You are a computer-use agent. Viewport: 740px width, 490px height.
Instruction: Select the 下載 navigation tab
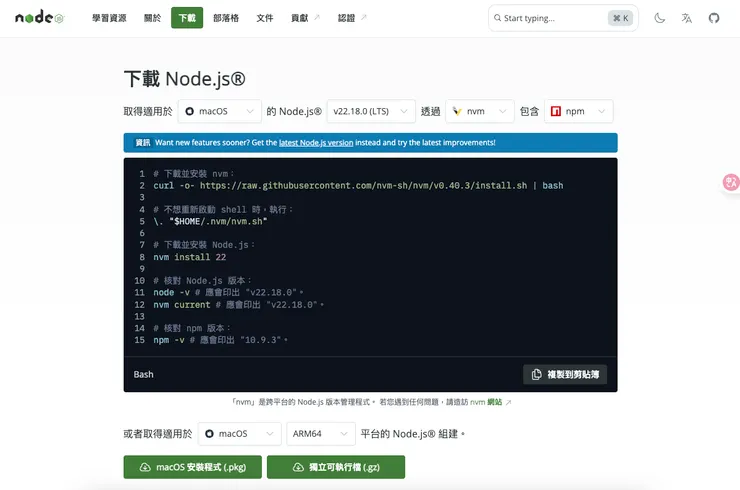pos(187,18)
